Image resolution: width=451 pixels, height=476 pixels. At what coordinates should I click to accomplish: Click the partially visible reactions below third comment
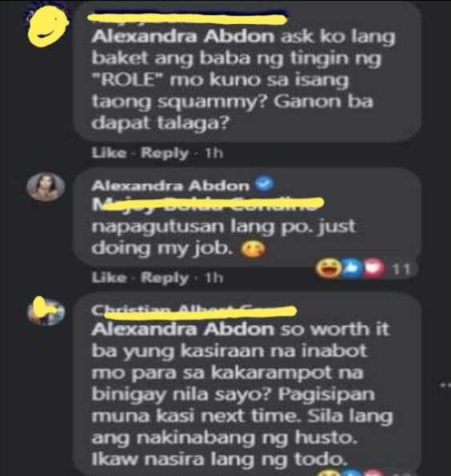(x=352, y=472)
